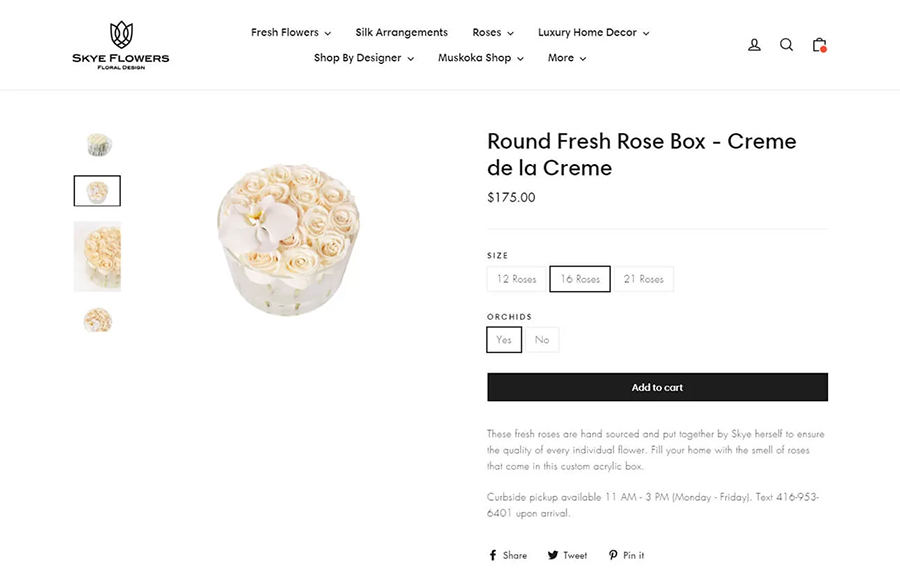Open the account login icon
Image resolution: width=900 pixels, height=585 pixels.
(753, 44)
